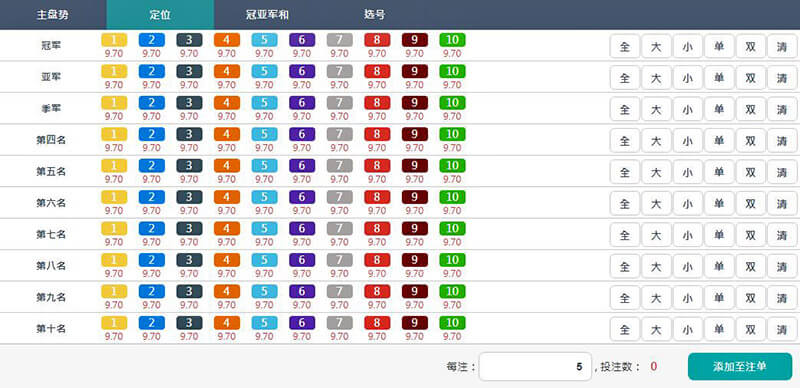The width and height of the screenshot is (800, 388).
Task: Choose number 10 in 亚军 row
Action: pyautogui.click(x=452, y=71)
